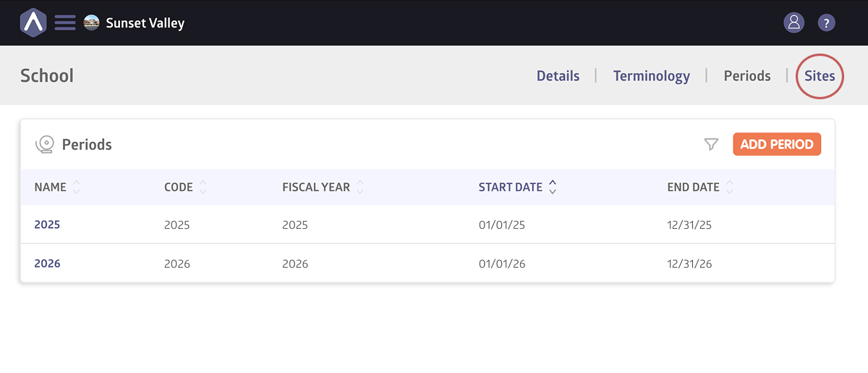Screen dimensions: 868x373
Task: Open the user profile icon
Action: [793, 22]
